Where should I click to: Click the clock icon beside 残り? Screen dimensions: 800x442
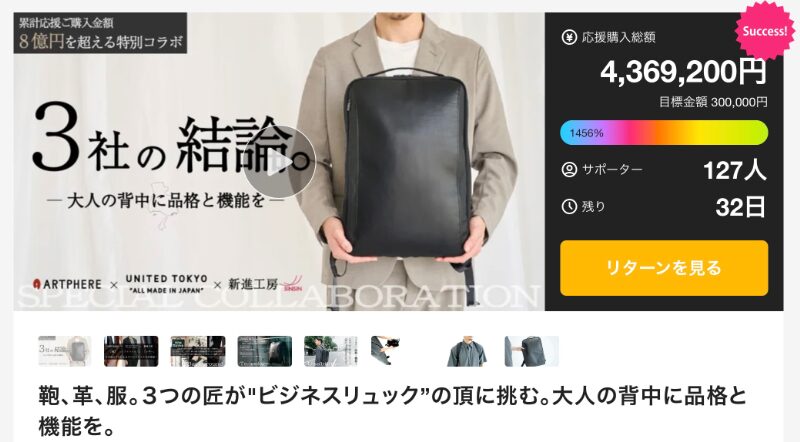[x=569, y=207]
